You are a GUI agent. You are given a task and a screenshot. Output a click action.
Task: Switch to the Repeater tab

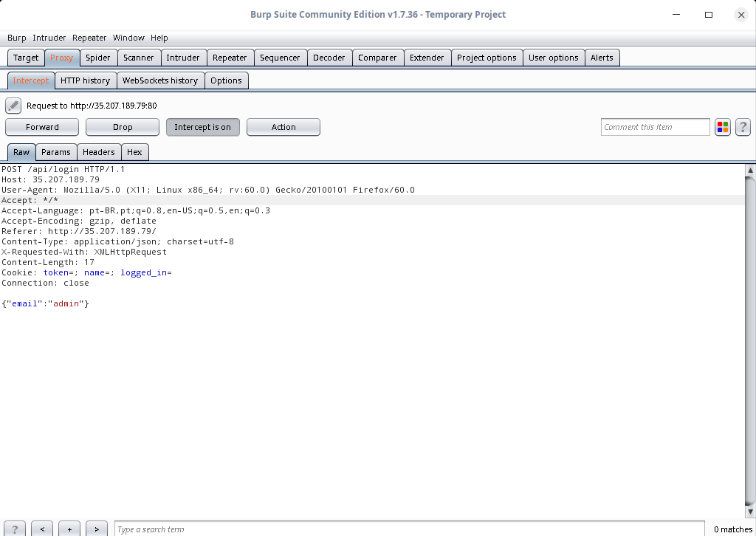tap(230, 58)
